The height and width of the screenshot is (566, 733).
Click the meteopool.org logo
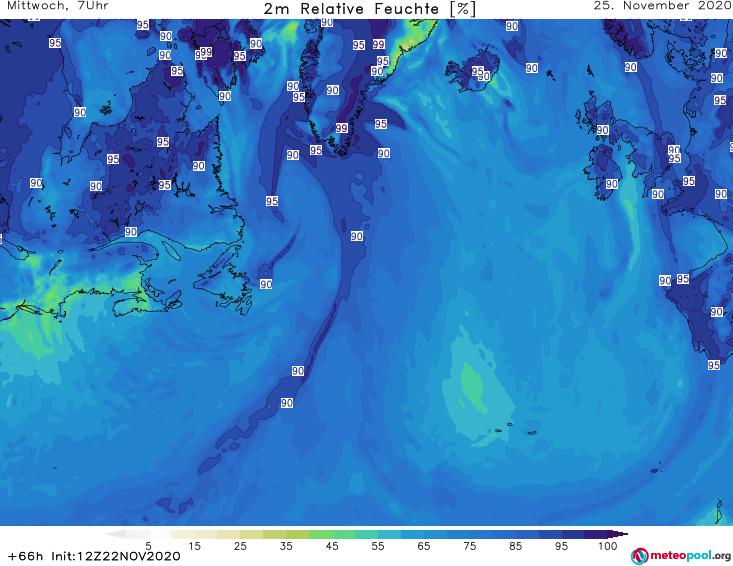681,556
